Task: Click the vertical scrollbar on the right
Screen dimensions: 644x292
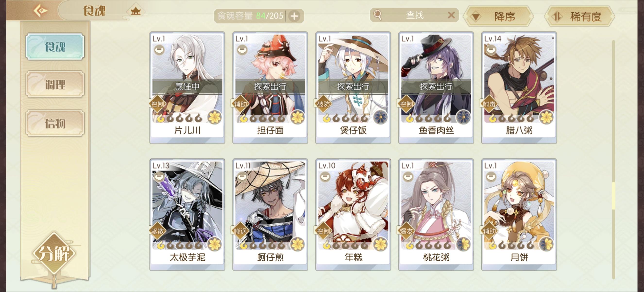Action: pos(613,159)
